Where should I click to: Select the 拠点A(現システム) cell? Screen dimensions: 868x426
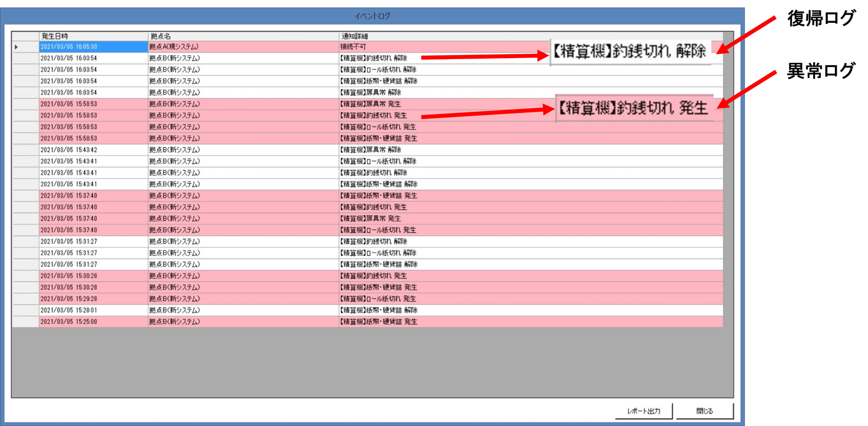click(x=243, y=47)
